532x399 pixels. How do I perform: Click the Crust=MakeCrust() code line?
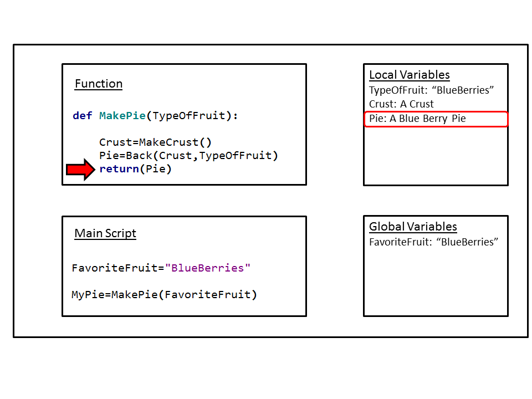click(x=155, y=142)
